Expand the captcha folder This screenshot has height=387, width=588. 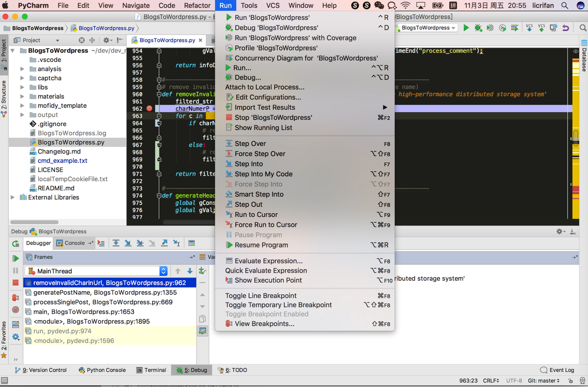[x=22, y=78]
